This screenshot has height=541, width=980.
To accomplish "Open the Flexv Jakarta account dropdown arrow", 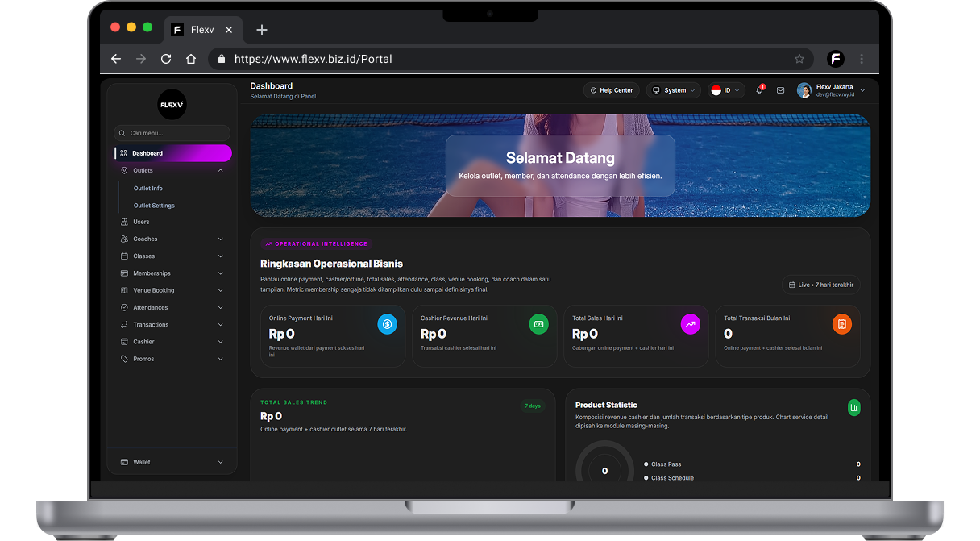I will 862,90.
